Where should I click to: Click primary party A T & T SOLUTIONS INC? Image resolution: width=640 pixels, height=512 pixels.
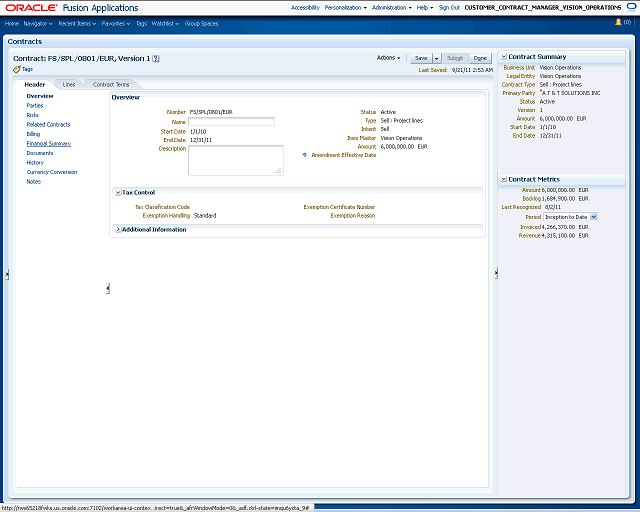click(x=571, y=93)
